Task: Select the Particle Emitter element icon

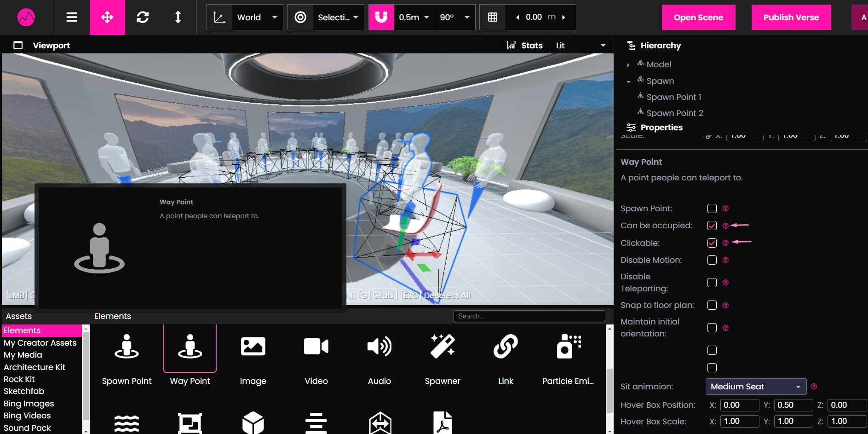Action: point(569,347)
